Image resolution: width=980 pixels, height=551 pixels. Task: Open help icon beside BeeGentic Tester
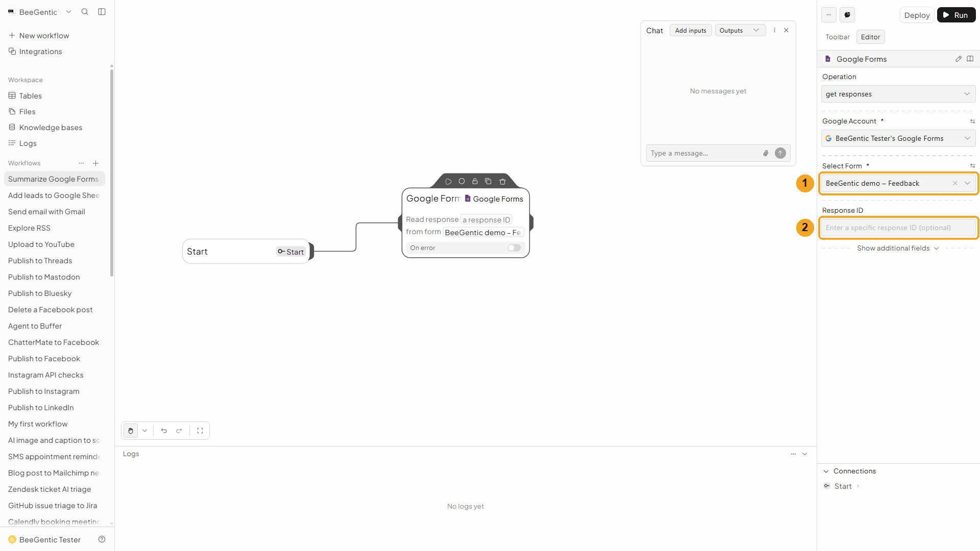(x=102, y=539)
